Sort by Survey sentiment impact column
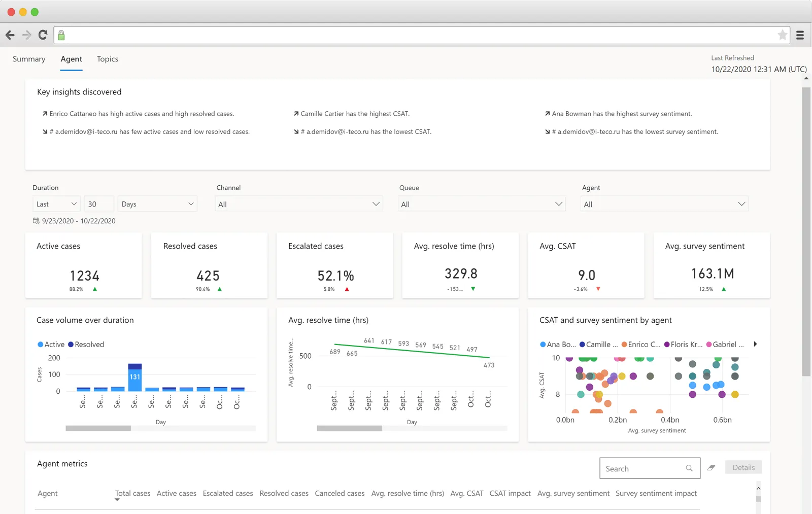 point(656,493)
